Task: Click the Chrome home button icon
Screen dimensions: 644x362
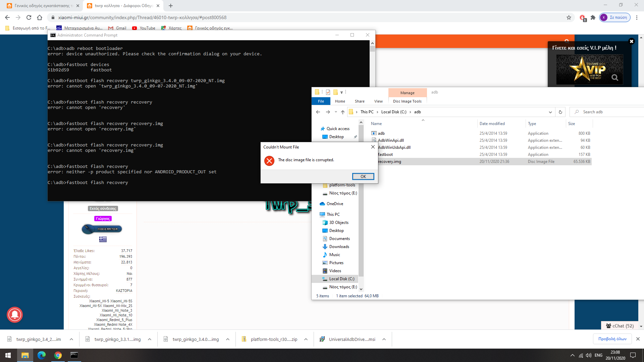Action: click(x=40, y=17)
